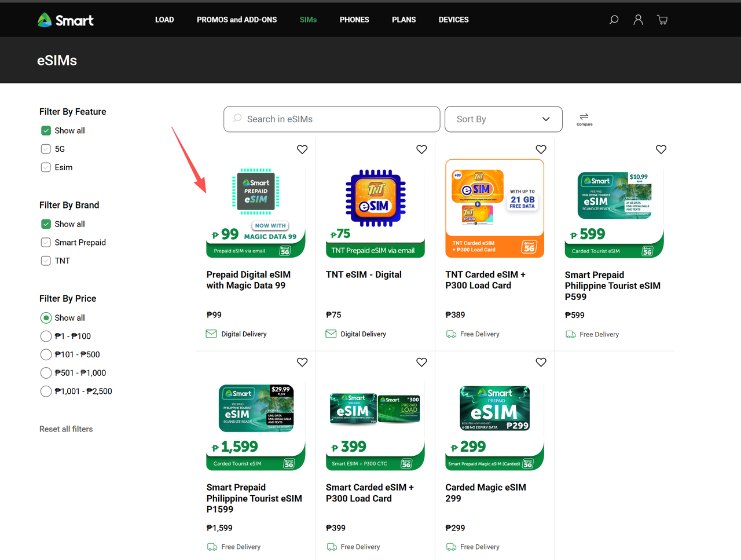Expand the Sort By dropdown

click(x=503, y=119)
